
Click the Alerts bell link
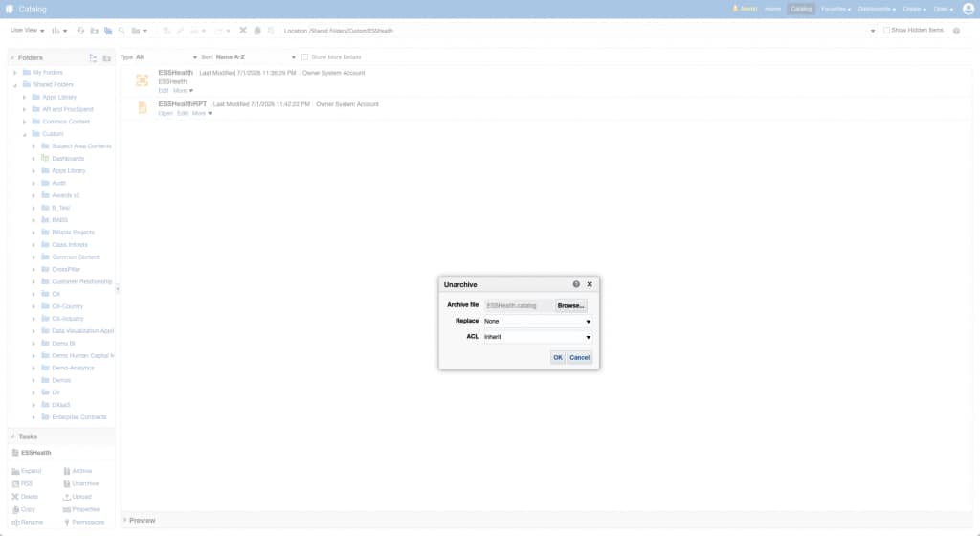745,9
